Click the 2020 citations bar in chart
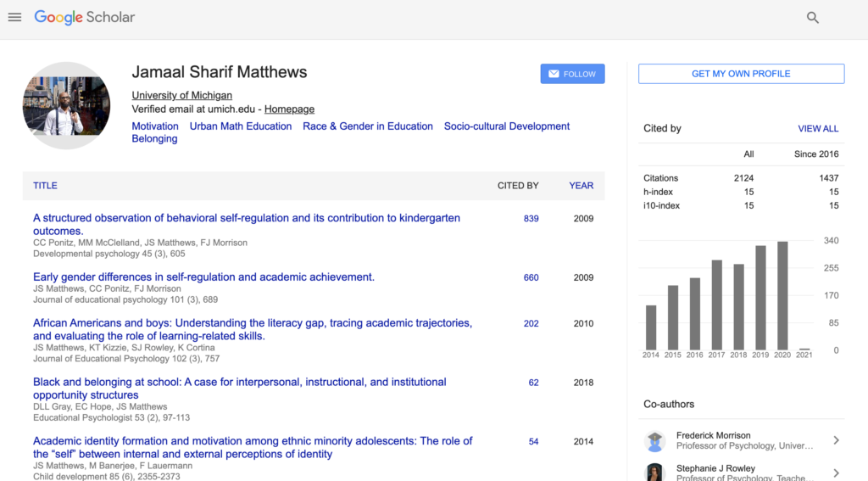The height and width of the screenshot is (481, 868). click(782, 296)
